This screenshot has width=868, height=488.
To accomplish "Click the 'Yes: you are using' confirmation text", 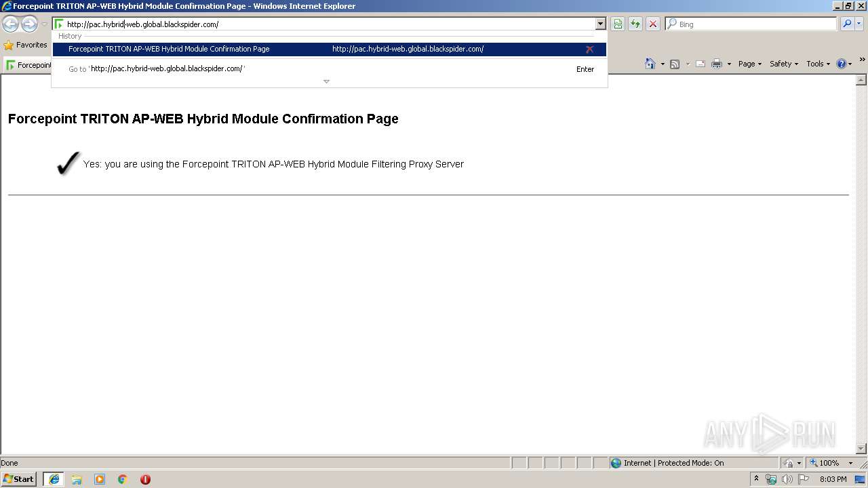I will pos(273,164).
